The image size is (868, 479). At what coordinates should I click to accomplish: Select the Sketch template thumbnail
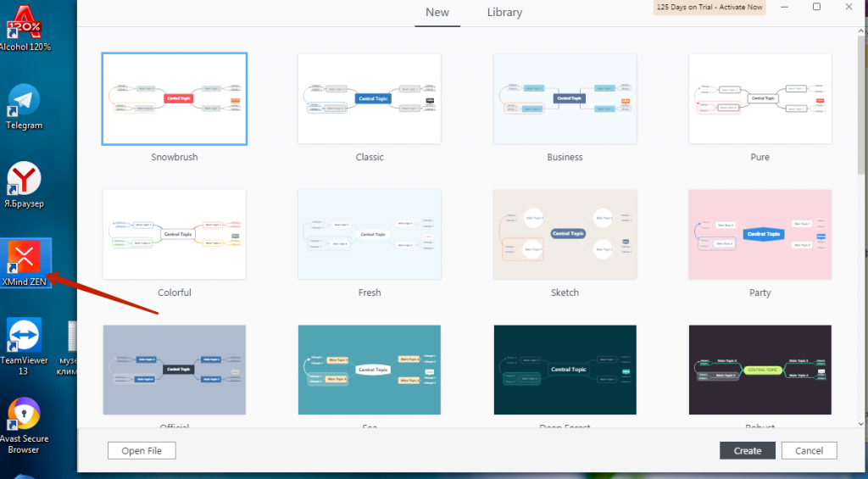pyautogui.click(x=565, y=234)
